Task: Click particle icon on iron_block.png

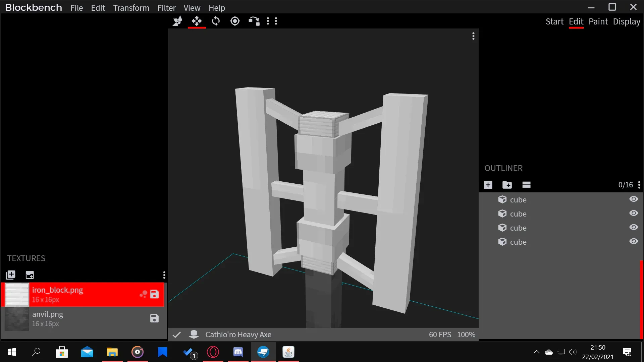Action: [143, 294]
